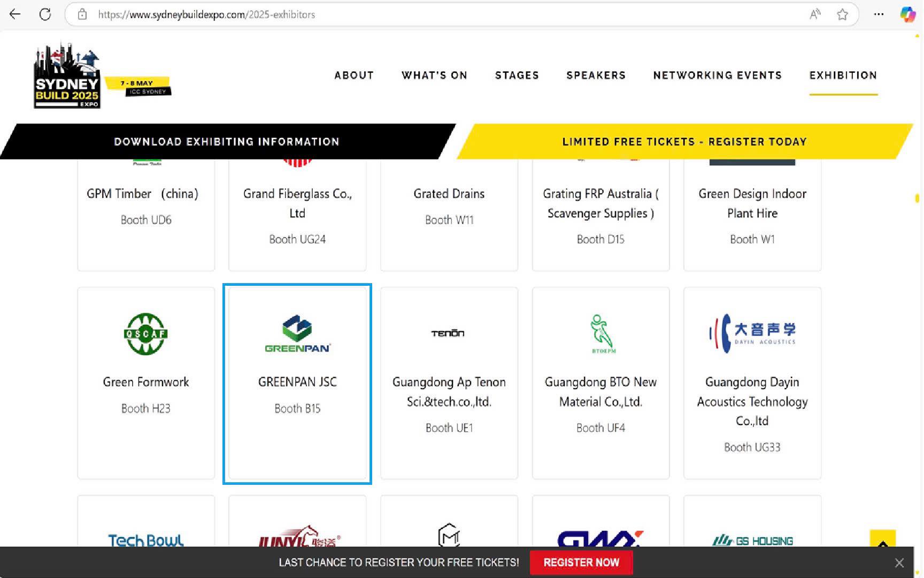Open the ABOUT menu
Viewport: 924px width, 578px height.
tap(354, 75)
